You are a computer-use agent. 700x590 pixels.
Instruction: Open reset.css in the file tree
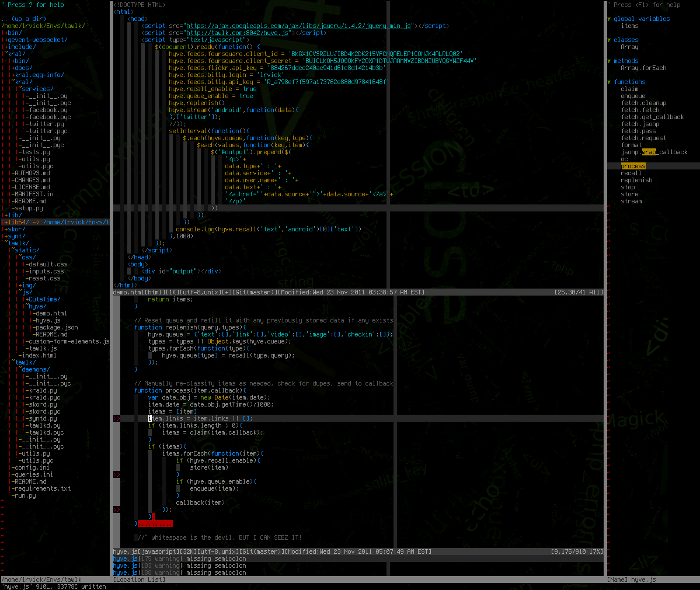pos(44,278)
